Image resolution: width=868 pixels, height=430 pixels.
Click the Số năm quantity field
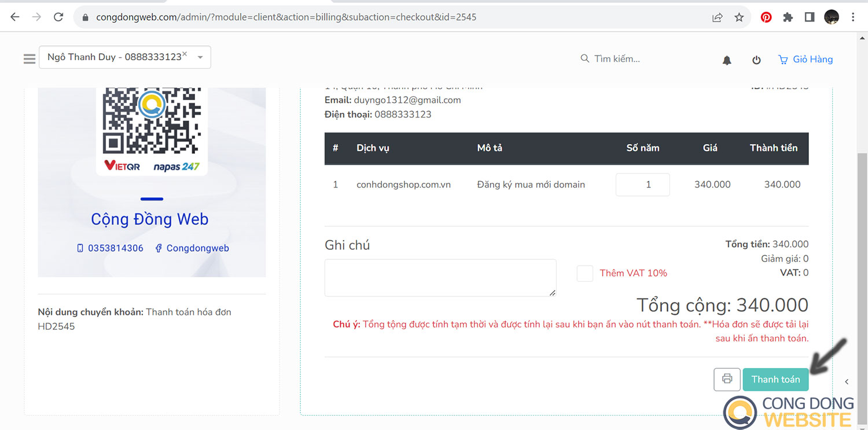click(642, 185)
